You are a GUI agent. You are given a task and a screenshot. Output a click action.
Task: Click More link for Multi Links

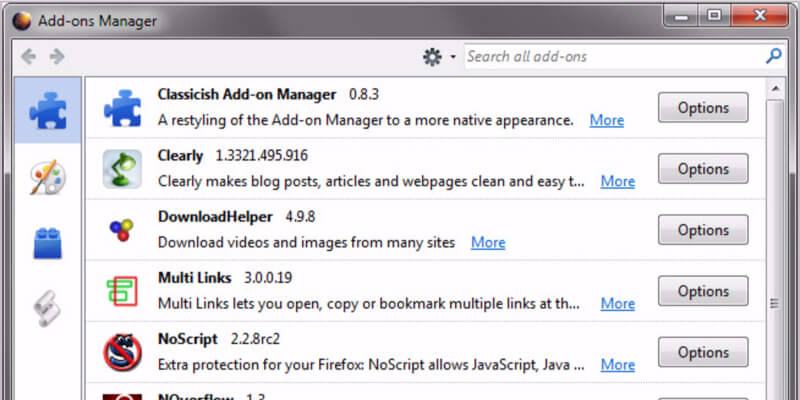[618, 304]
